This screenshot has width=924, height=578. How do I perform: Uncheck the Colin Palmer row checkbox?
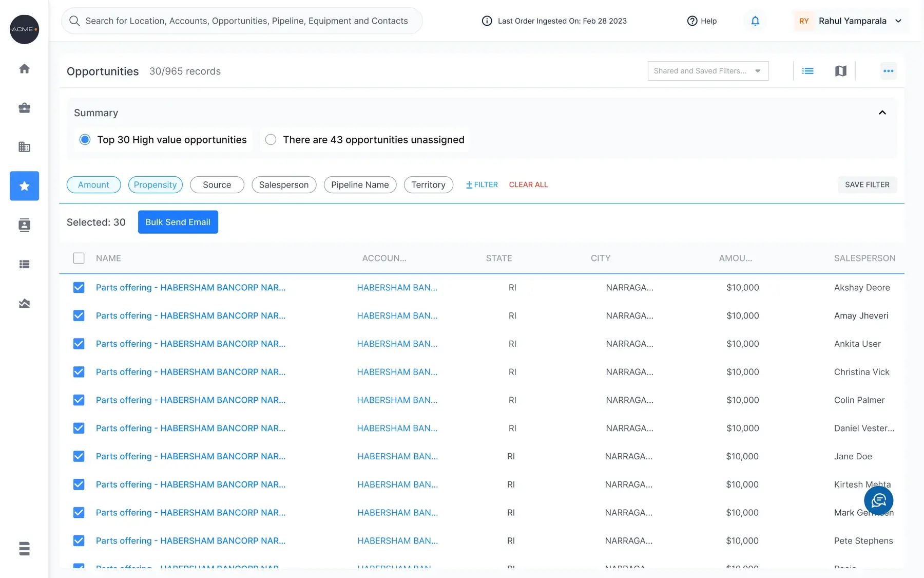coord(79,400)
